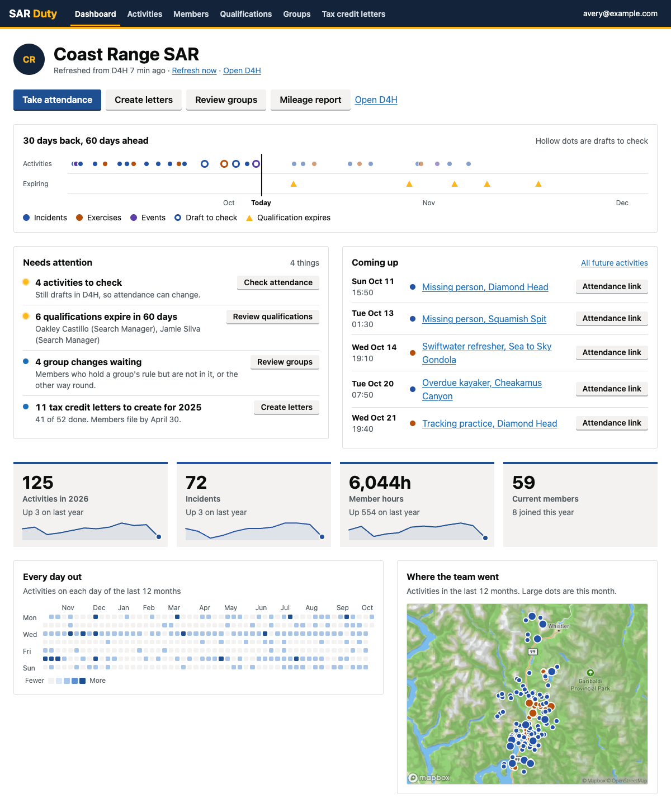Click Review groups in the group changes row
Viewport: 671px width, 812px height.
tap(285, 362)
